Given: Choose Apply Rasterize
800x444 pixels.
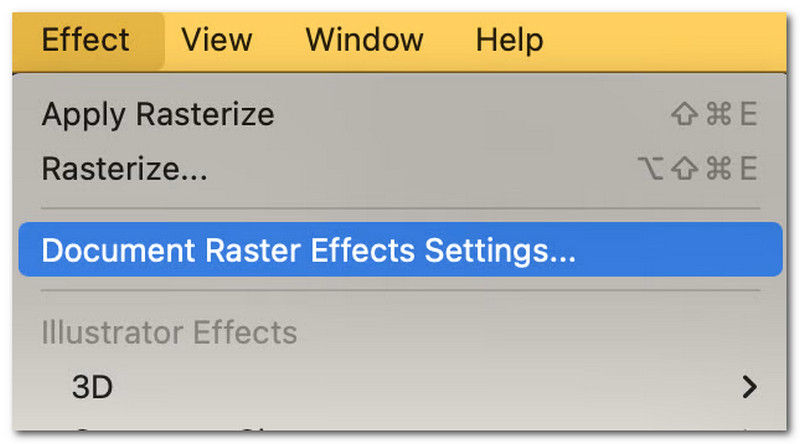Looking at the screenshot, I should (157, 114).
